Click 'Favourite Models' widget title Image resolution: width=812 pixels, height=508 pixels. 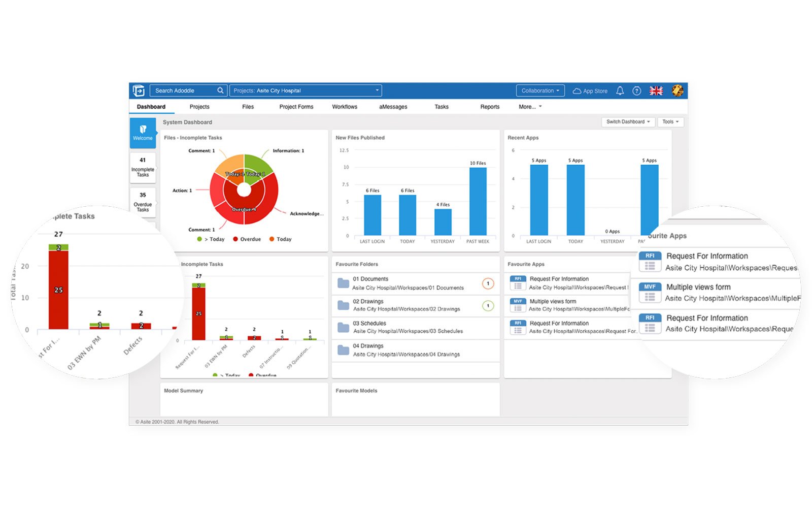pyautogui.click(x=357, y=391)
